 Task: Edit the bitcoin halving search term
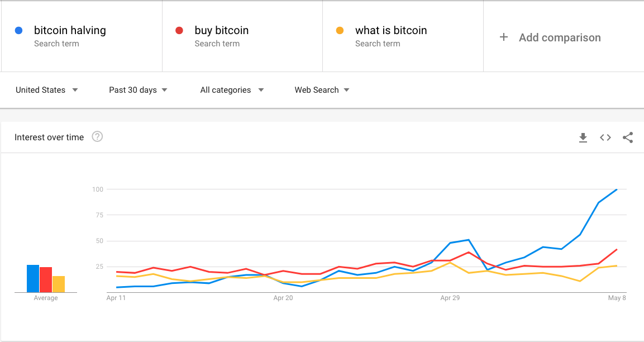[x=70, y=31]
